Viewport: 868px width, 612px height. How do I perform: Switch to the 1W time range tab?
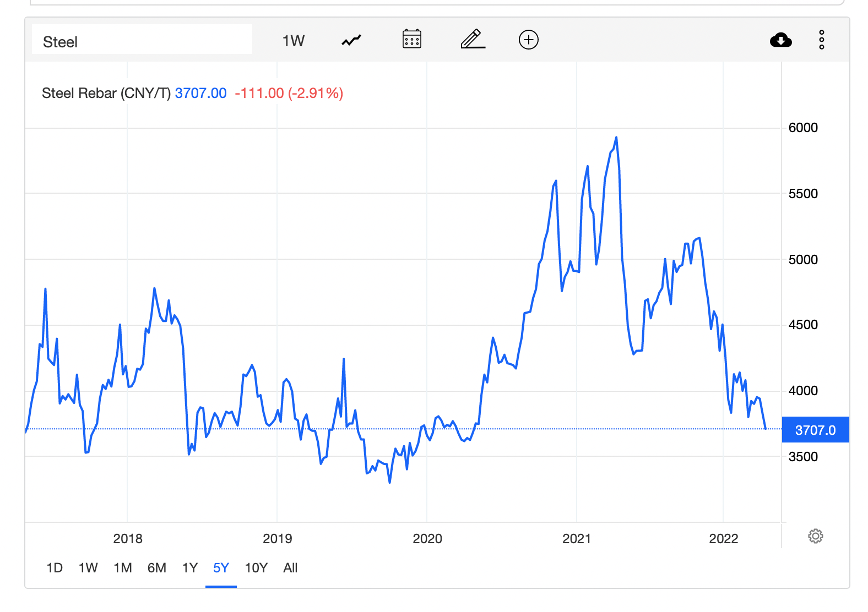pyautogui.click(x=88, y=568)
